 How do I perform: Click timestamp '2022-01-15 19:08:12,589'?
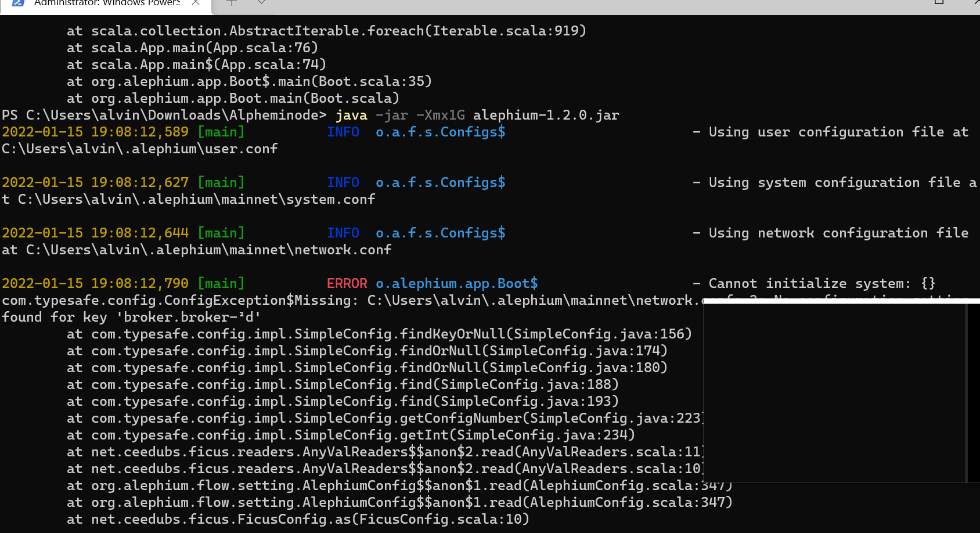pyautogui.click(x=95, y=132)
